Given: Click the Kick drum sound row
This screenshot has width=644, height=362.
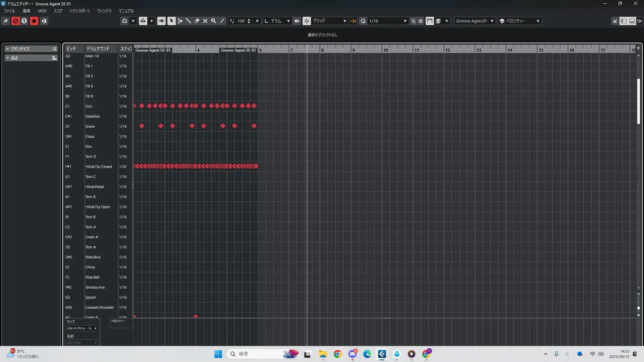Looking at the screenshot, I should point(89,106).
